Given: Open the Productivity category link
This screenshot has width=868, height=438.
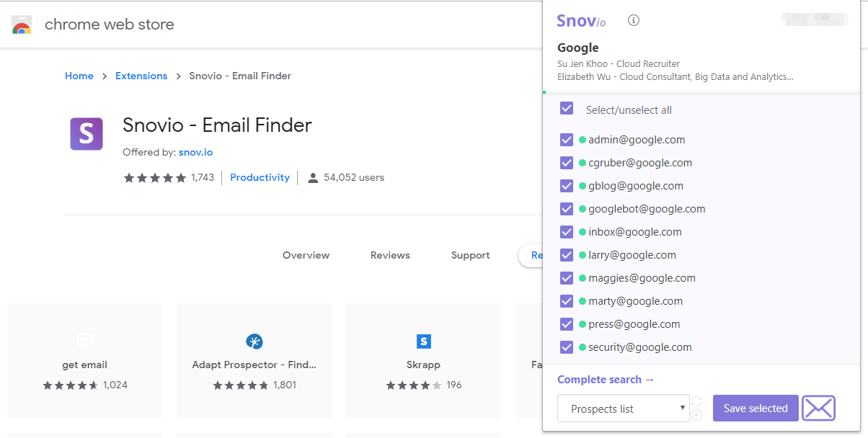Looking at the screenshot, I should coord(260,177).
